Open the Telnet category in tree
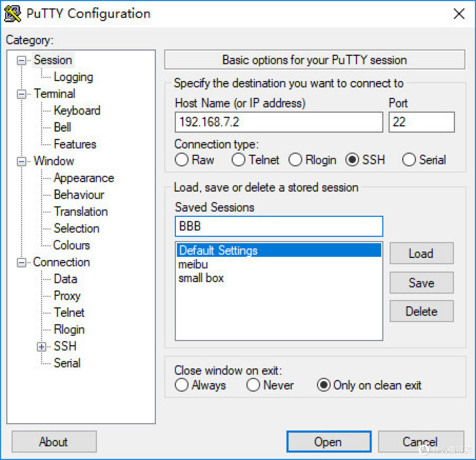The width and height of the screenshot is (476, 460). point(69,313)
